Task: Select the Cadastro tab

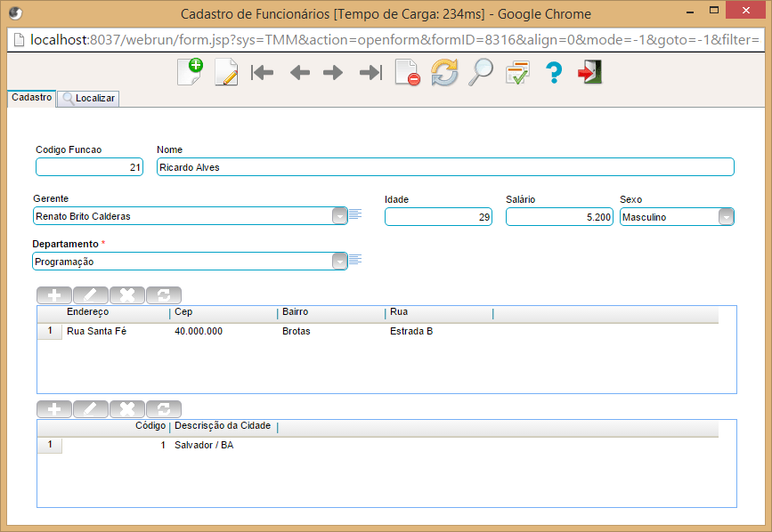Action: click(31, 98)
